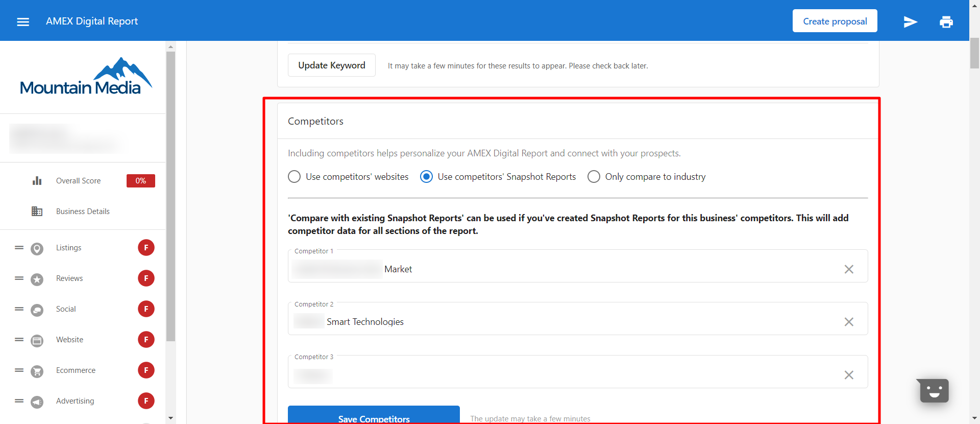Click the Ecommerce shopping cart icon
This screenshot has width=980, height=424.
coord(37,371)
